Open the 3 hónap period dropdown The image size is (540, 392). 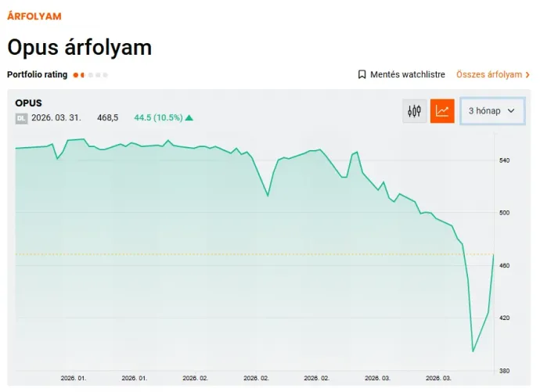coord(491,111)
